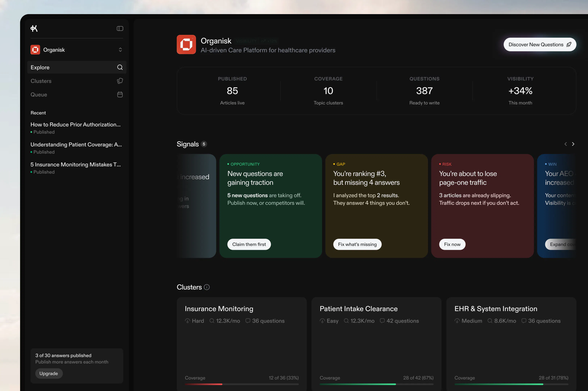The height and width of the screenshot is (391, 588).
Task: Open the Risk signal card
Action: (482, 206)
